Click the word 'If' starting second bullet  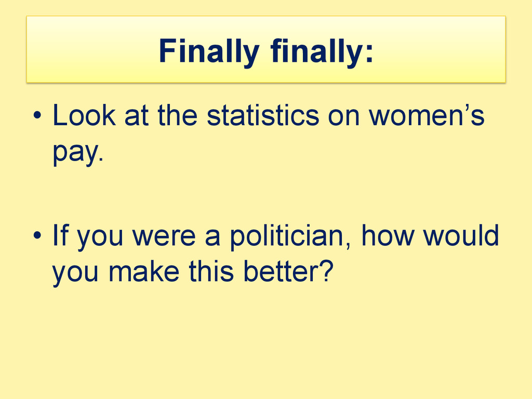(x=60, y=235)
